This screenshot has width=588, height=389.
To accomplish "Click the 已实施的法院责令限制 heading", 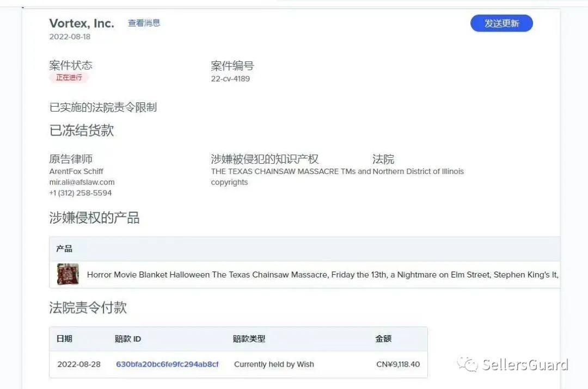I will tap(103, 107).
